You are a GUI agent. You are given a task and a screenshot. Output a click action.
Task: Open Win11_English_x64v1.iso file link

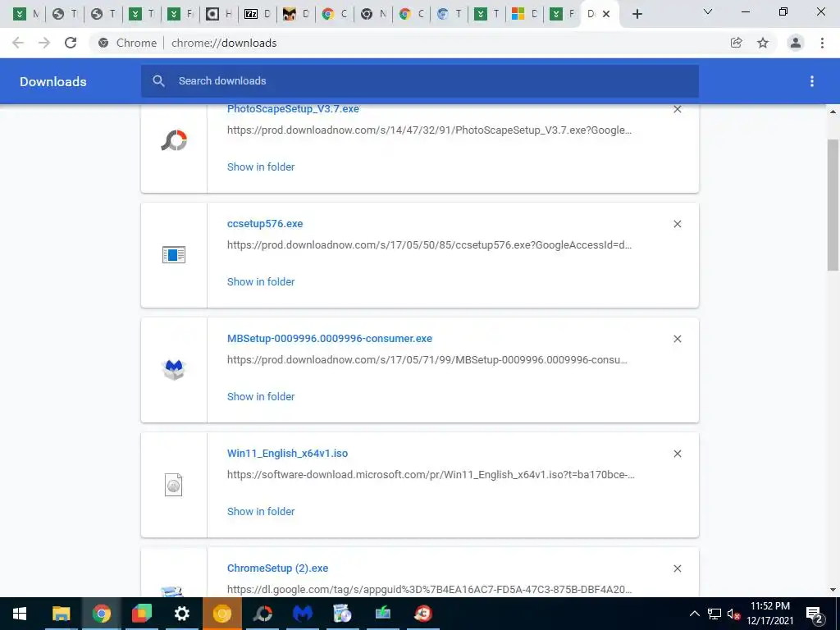(288, 454)
